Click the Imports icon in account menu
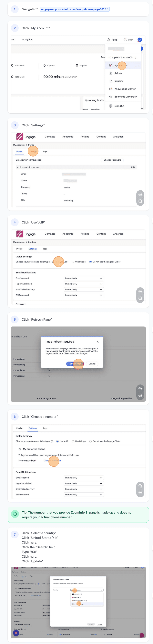The image size is (153, 644). (x=111, y=81)
